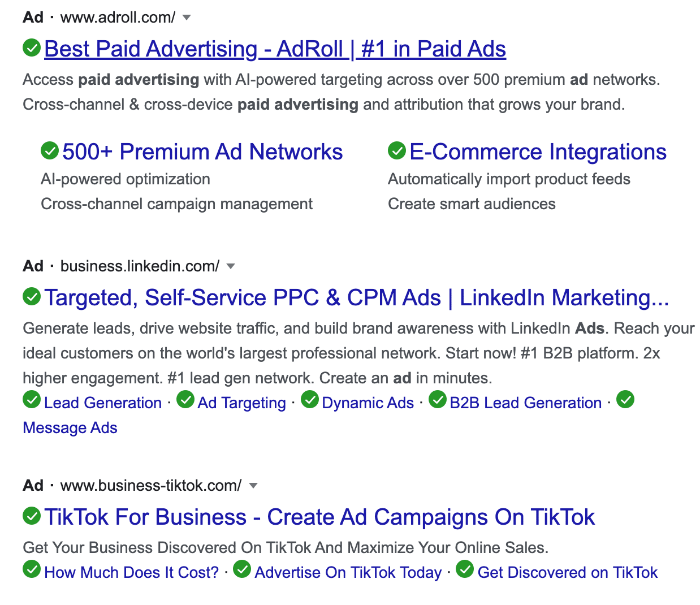Open the LinkedIn Marketing PPC & CPM Ads link

click(x=356, y=298)
